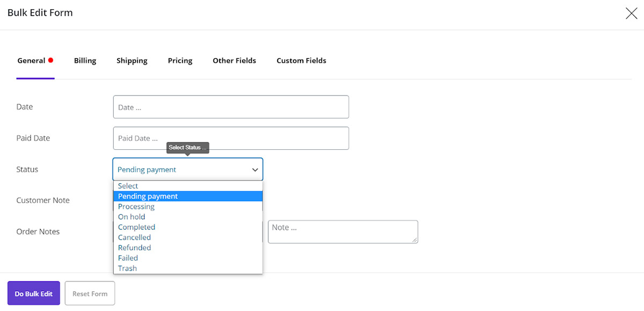
Task: Go to the Pricing tab
Action: (180, 61)
